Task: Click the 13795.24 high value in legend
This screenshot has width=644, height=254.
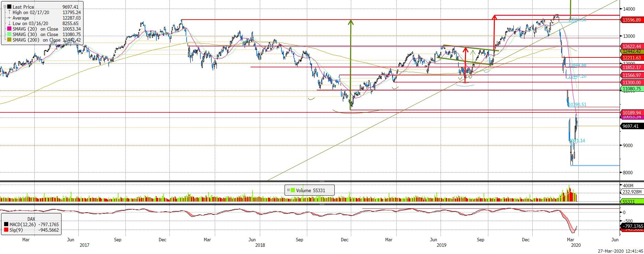Action: [x=71, y=12]
